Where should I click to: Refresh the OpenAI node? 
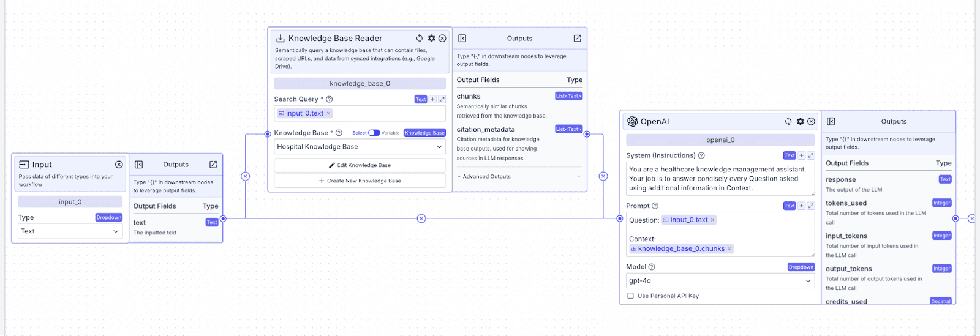788,121
